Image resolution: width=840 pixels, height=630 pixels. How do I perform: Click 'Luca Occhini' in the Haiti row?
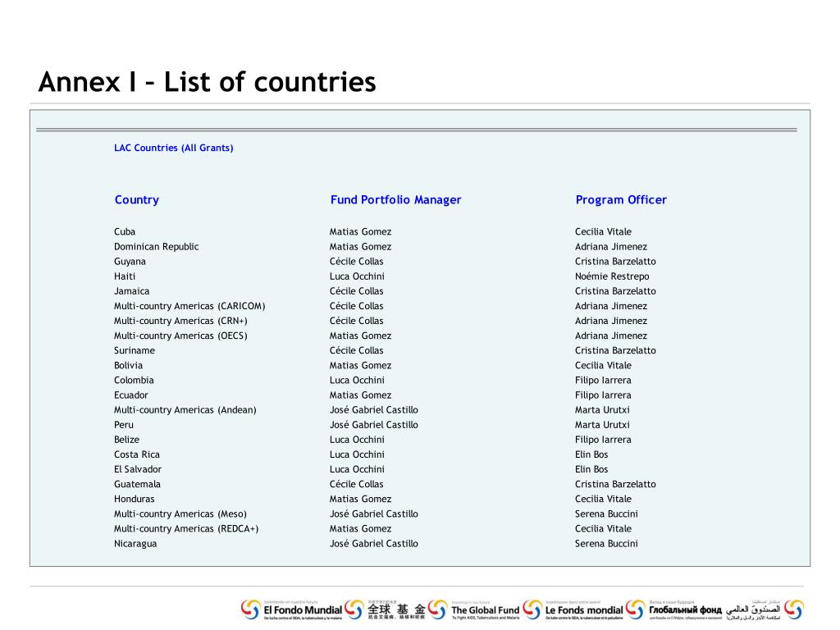(357, 276)
